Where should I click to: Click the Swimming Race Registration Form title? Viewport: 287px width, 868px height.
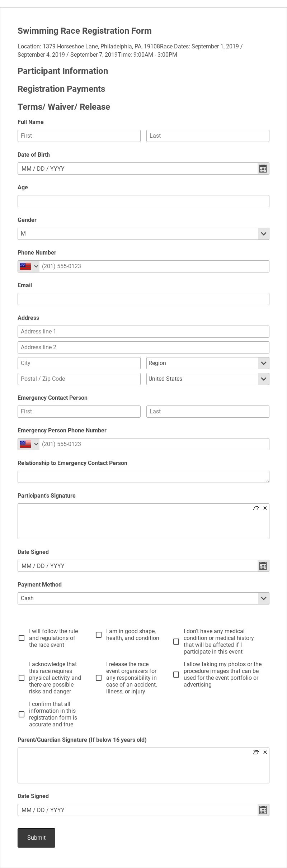[85, 31]
